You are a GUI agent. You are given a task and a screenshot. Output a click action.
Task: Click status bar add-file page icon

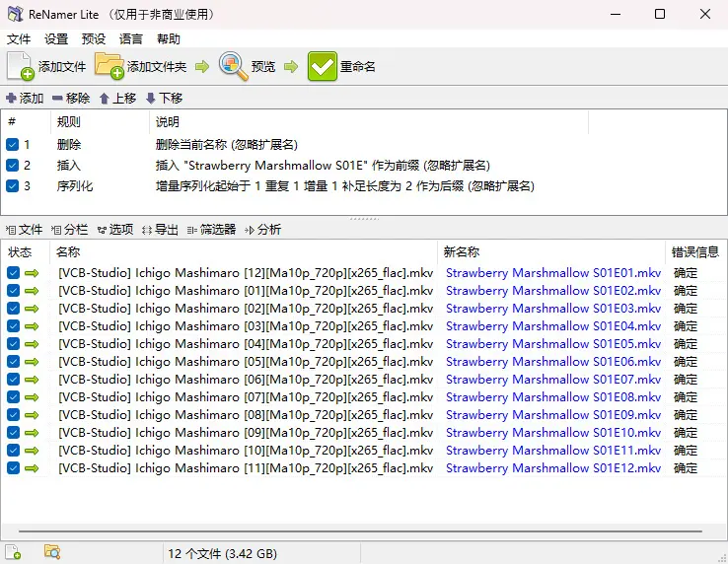[x=13, y=552]
